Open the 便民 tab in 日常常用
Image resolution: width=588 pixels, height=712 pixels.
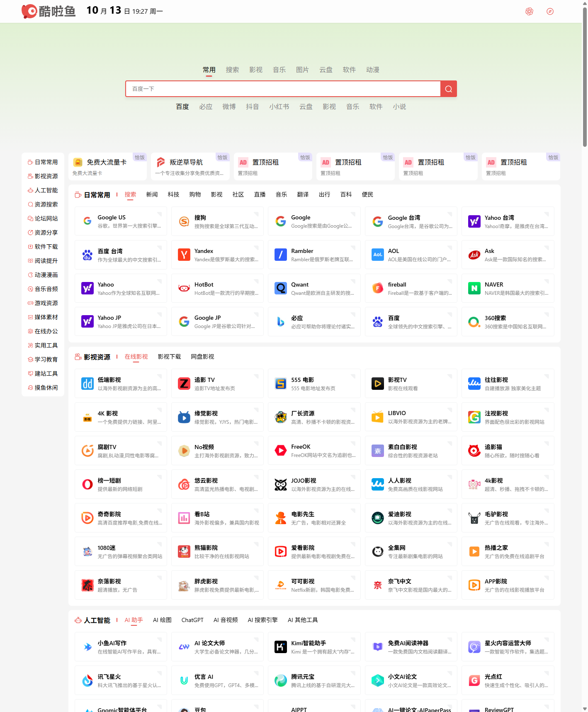pos(367,194)
